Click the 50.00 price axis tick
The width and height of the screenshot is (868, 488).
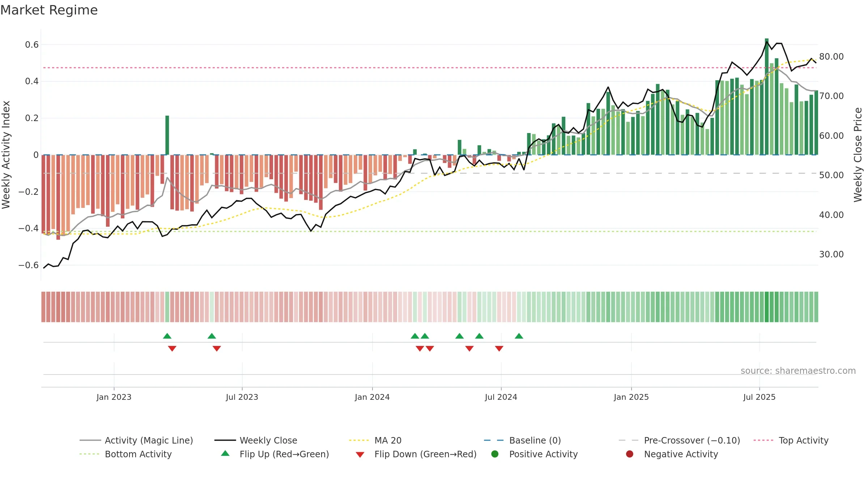click(831, 175)
